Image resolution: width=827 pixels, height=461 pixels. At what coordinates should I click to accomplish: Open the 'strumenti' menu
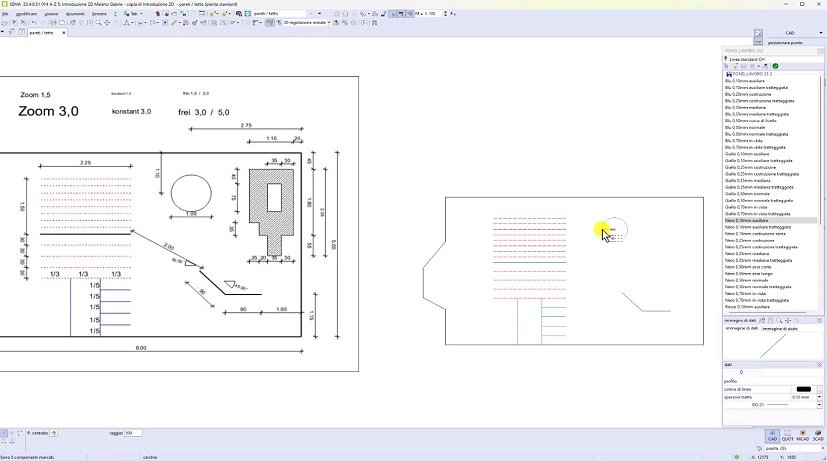(75, 13)
